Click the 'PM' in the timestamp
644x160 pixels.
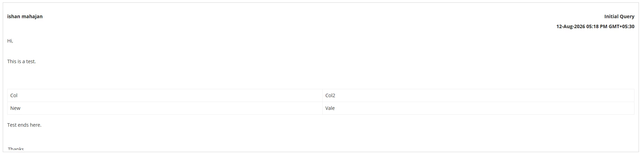604,26
